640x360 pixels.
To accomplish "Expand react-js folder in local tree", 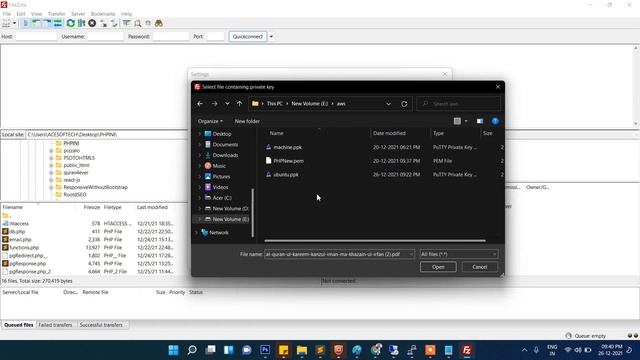I will (x=51, y=180).
